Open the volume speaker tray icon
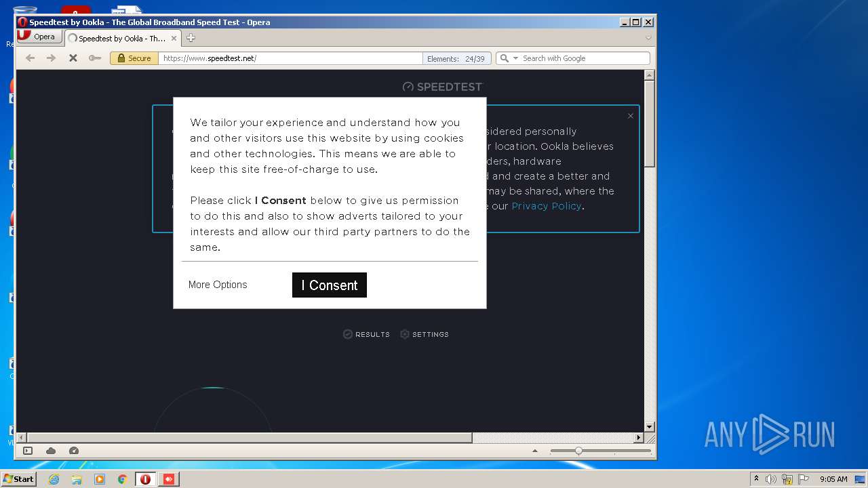868x488 pixels. click(x=771, y=479)
